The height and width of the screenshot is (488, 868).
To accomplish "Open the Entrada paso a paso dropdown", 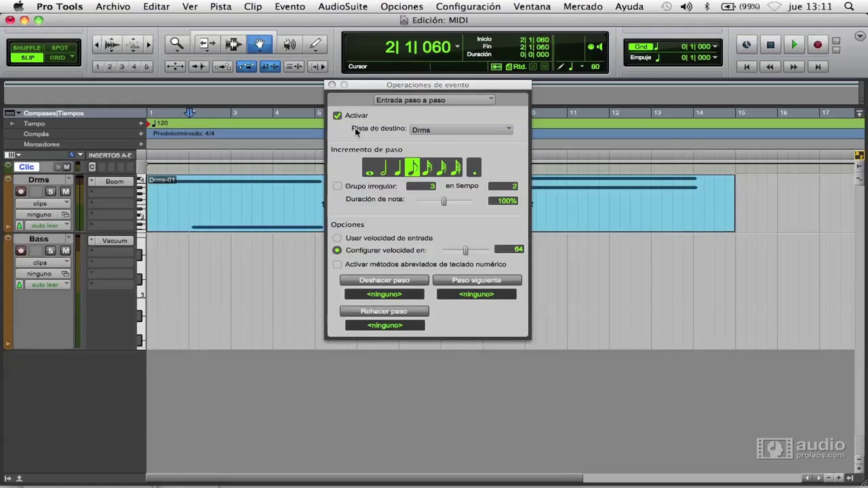I will tap(434, 100).
